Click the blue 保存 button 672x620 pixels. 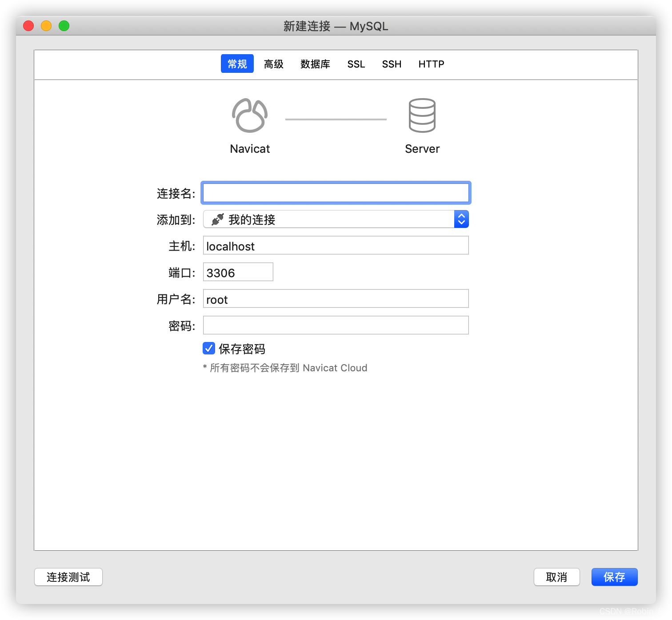[615, 577]
